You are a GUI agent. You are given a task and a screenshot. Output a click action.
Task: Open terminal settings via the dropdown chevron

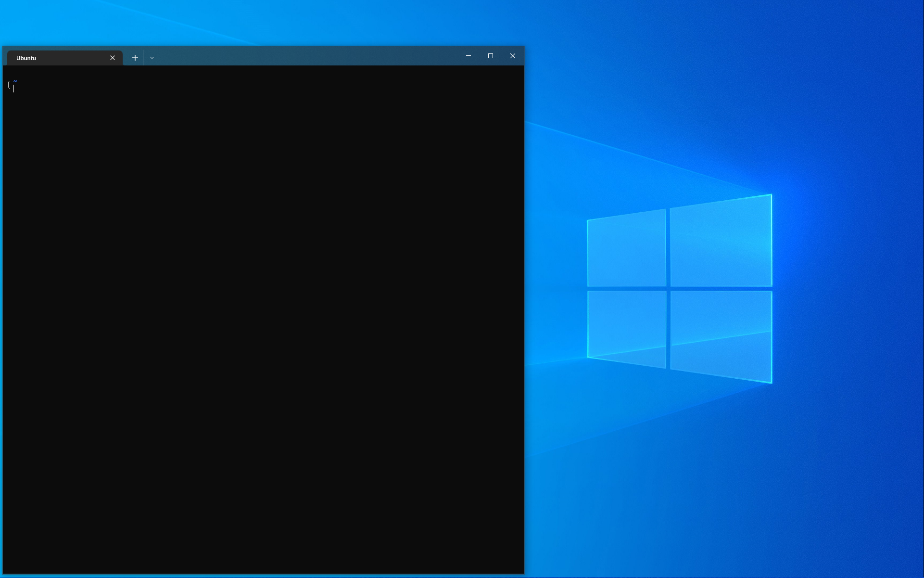coord(152,57)
